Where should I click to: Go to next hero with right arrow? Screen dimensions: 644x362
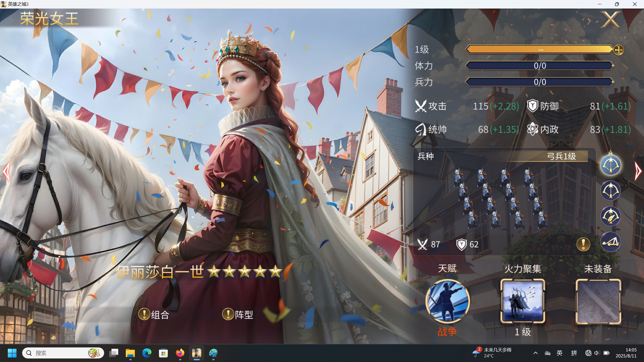coord(638,171)
